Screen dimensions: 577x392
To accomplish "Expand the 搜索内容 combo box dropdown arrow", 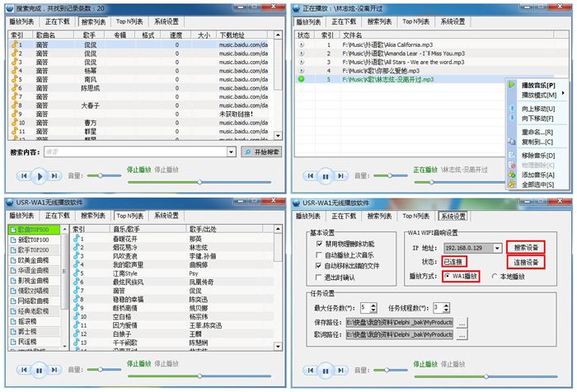I will coord(231,152).
